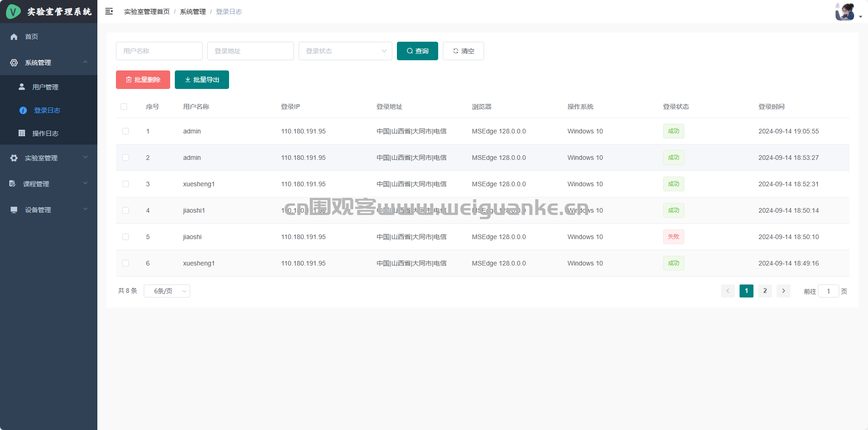
Task: Click the cog icon beside 实验室管理
Action: coord(14,158)
